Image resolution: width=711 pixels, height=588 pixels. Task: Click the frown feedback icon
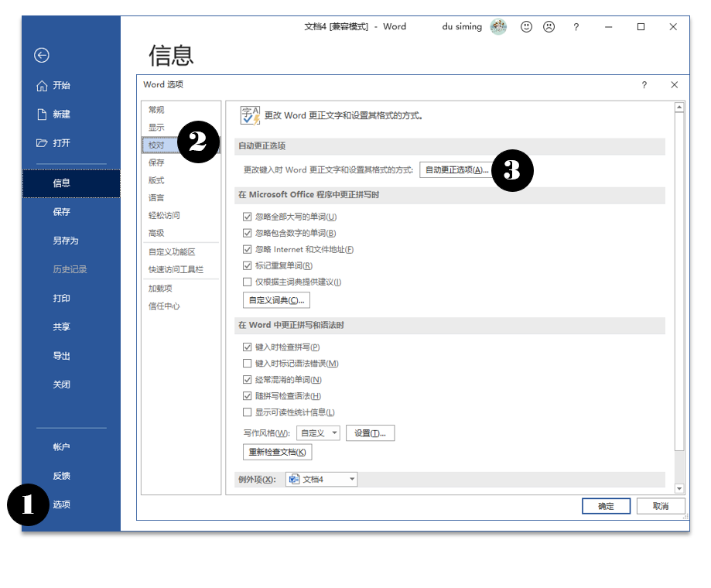point(549,27)
